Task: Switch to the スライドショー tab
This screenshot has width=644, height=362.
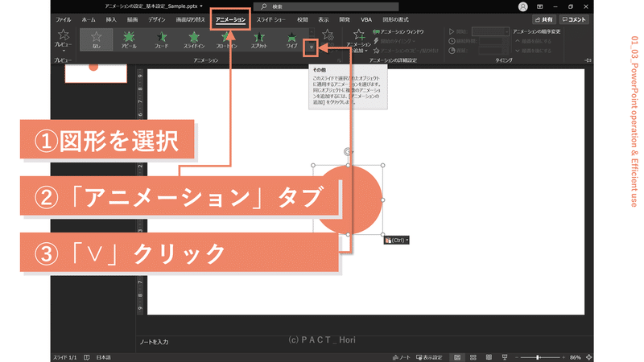Action: [x=270, y=19]
